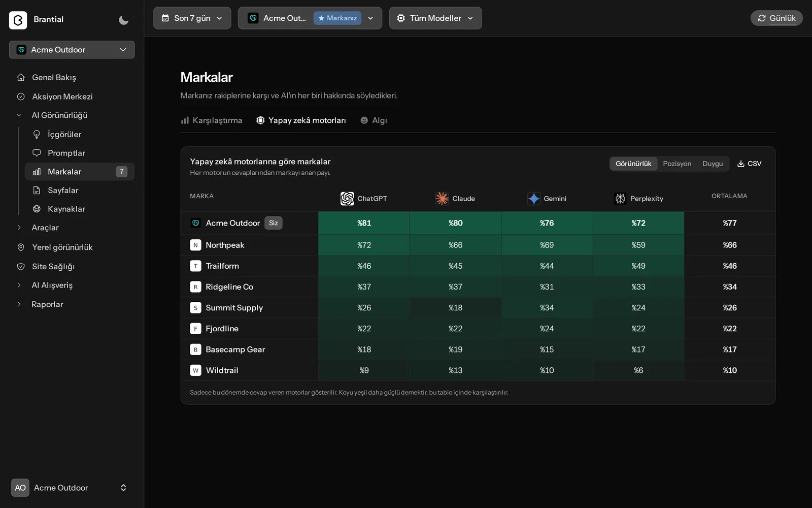Click the ORTALAMA column header
Image resolution: width=812 pixels, height=508 pixels.
click(729, 196)
